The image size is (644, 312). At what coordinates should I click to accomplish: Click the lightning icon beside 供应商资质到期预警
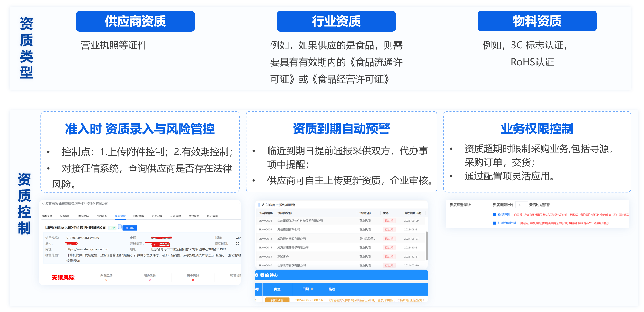263,205
